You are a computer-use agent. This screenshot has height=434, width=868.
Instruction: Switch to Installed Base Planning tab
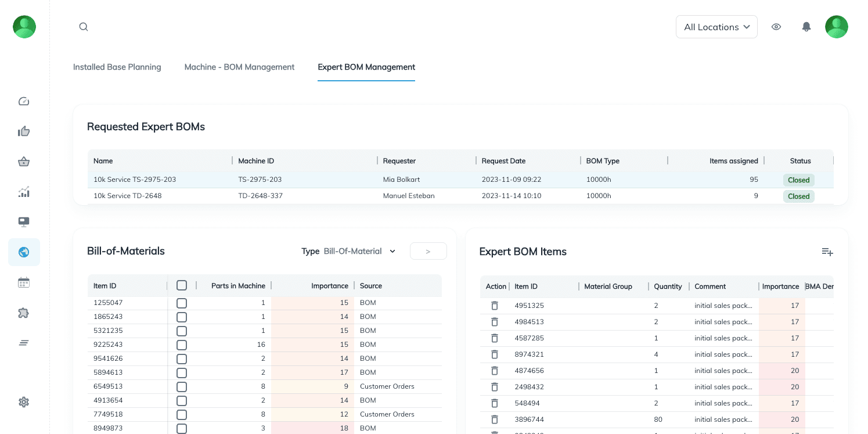[117, 67]
